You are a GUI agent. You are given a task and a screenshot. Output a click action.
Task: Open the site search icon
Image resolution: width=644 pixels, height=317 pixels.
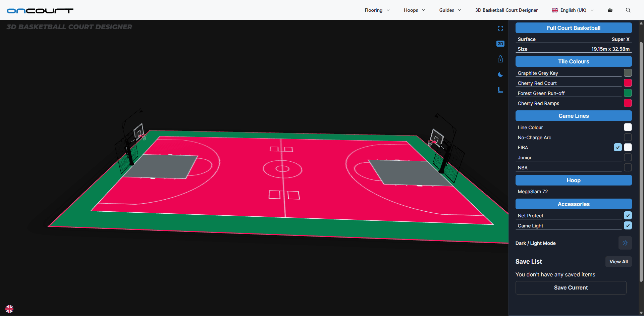click(x=628, y=10)
